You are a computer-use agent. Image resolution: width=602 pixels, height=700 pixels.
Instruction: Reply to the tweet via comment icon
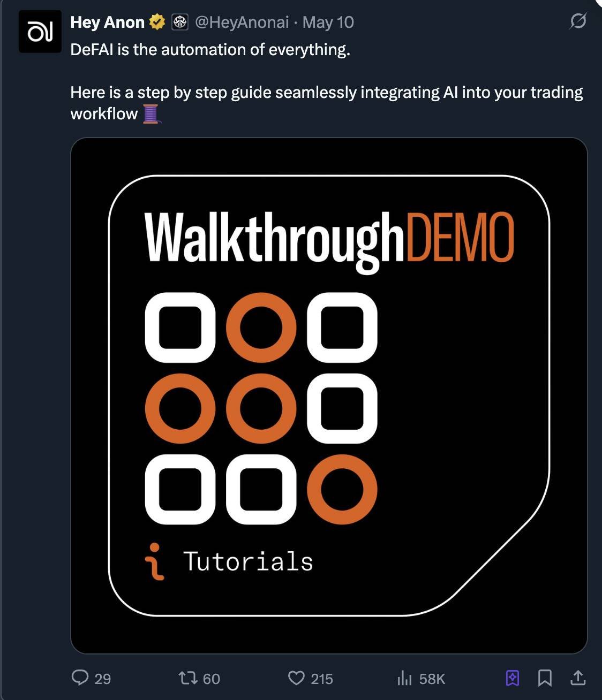coord(80,678)
